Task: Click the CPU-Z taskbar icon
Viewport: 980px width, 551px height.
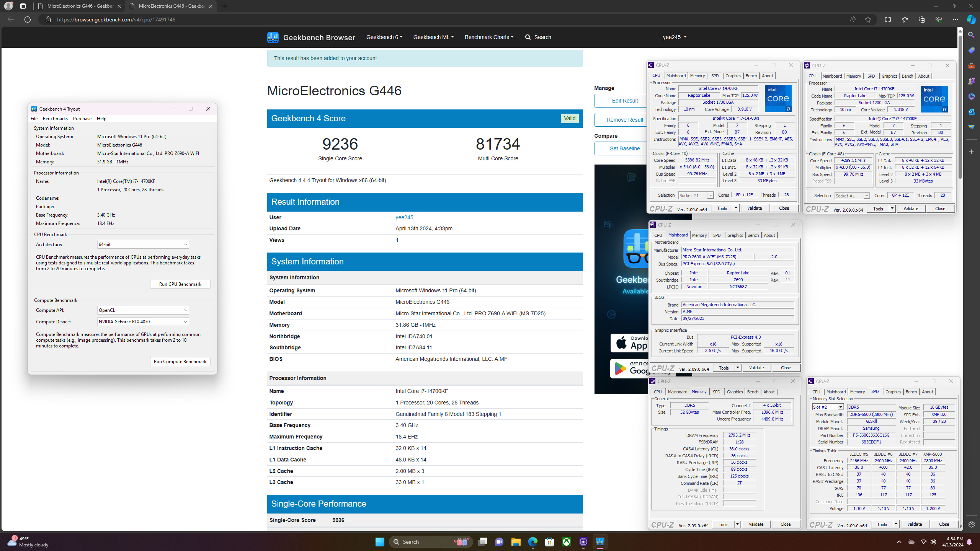Action: (583, 542)
